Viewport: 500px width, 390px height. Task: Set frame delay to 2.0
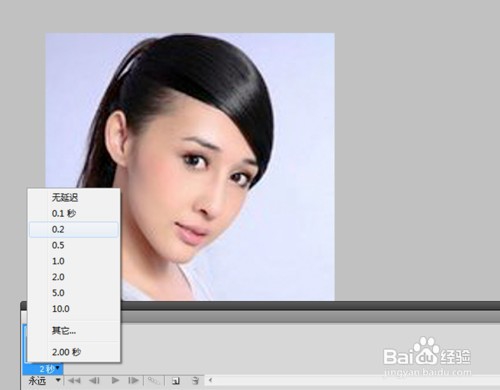pyautogui.click(x=74, y=277)
